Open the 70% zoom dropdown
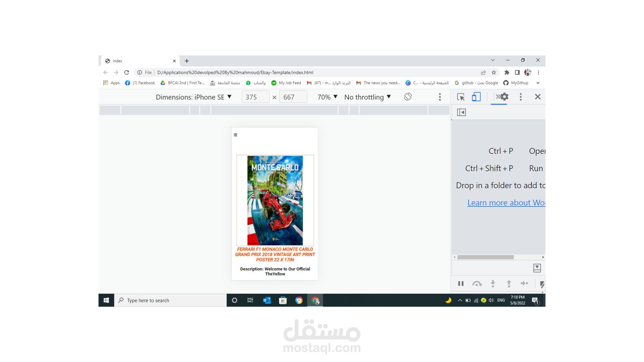Viewport: 644px width, 362px height. click(x=327, y=97)
